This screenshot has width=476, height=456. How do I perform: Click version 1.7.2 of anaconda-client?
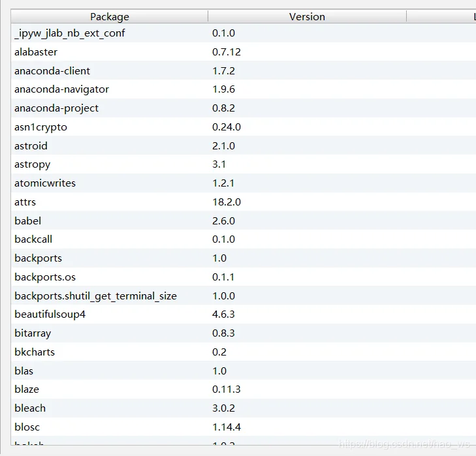point(223,71)
